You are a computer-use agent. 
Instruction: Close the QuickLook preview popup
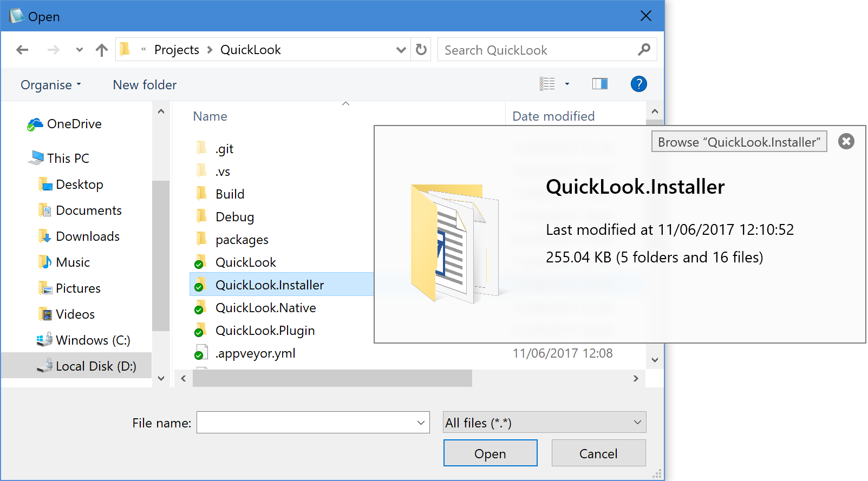click(846, 141)
